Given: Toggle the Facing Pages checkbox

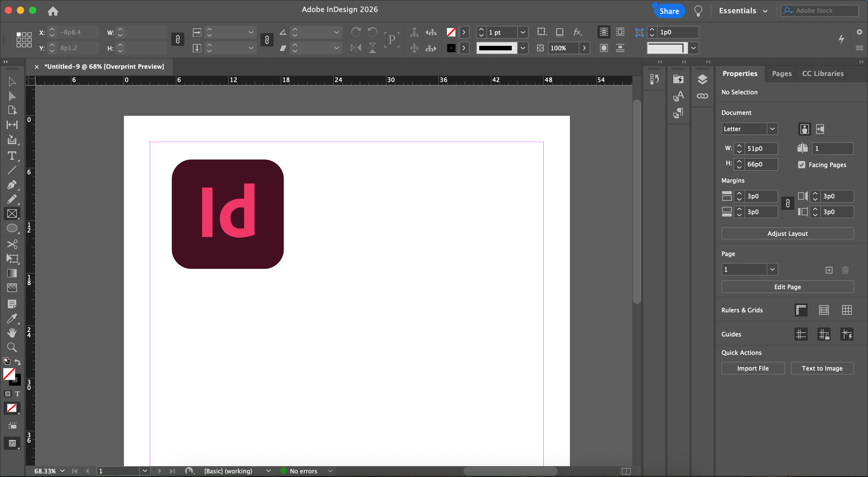Looking at the screenshot, I should (802, 165).
